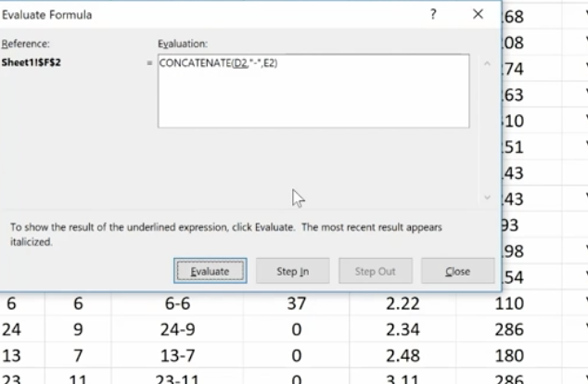The width and height of the screenshot is (588, 384).
Task: Select the cell with value 110
Action: coord(509,304)
